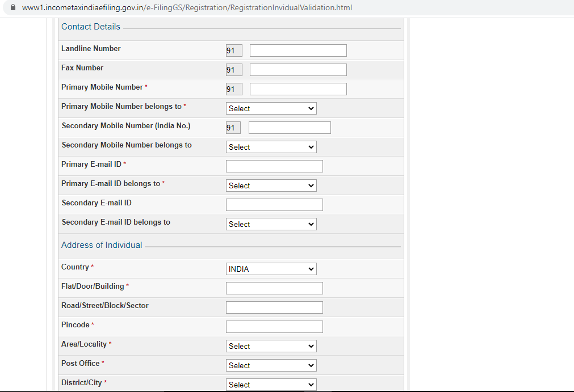574x392 pixels.
Task: Expand the Post Office dropdown
Action: coord(271,366)
